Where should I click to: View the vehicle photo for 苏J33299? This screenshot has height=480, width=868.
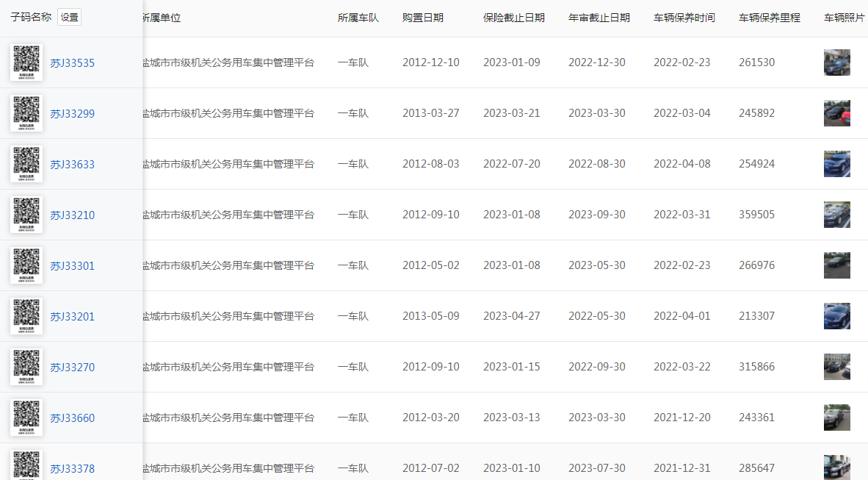point(836,112)
